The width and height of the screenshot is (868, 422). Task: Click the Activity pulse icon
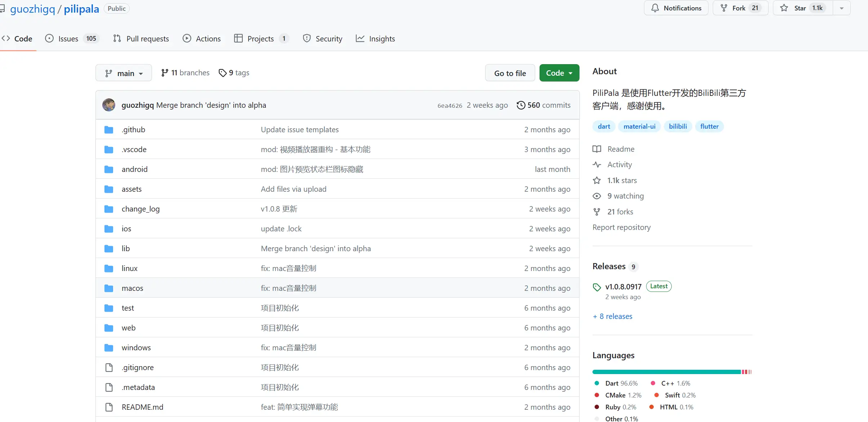coord(597,165)
